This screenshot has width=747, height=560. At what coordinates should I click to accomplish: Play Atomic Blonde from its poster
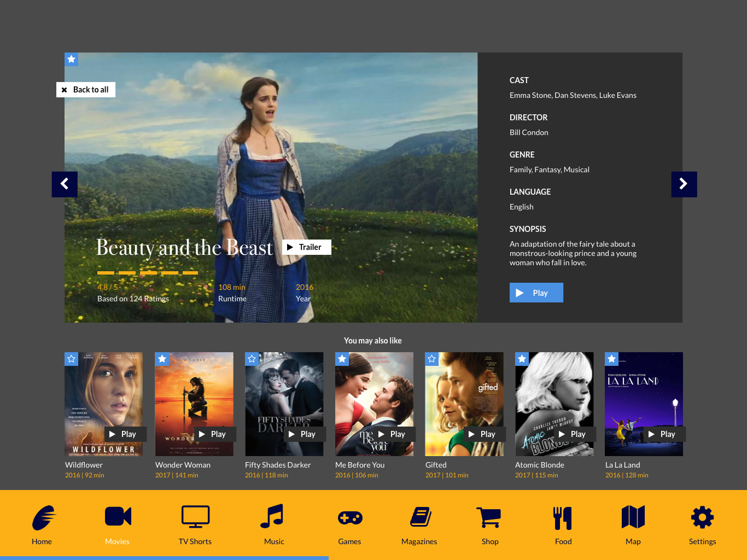(575, 434)
